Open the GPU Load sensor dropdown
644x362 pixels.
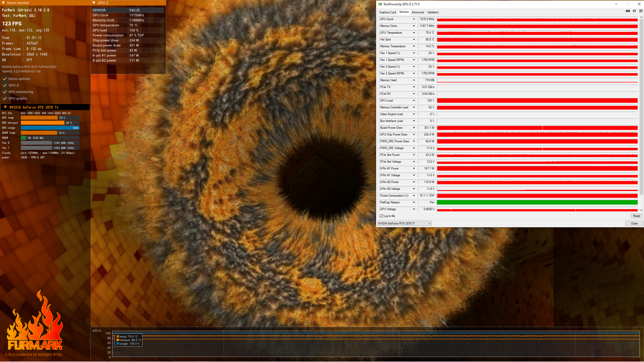click(x=414, y=101)
